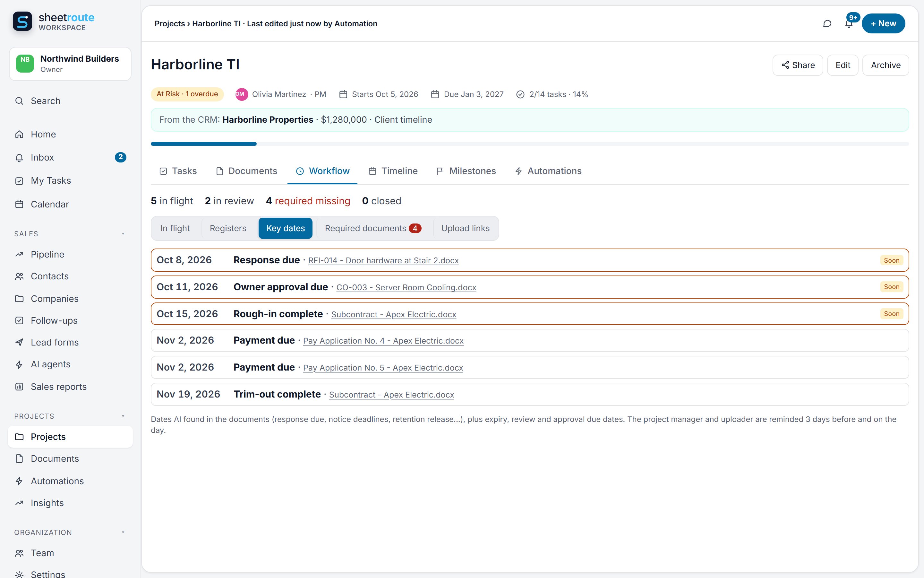Open the chat bubble icon in header

tap(827, 24)
